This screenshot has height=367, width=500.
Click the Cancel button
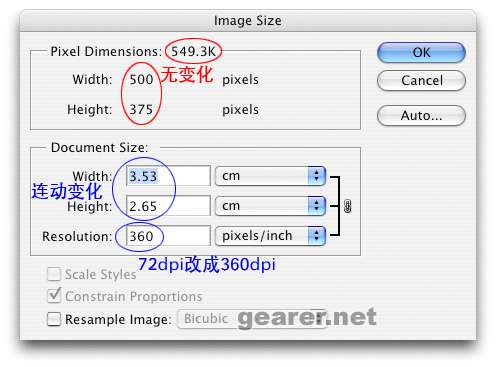pyautogui.click(x=421, y=80)
